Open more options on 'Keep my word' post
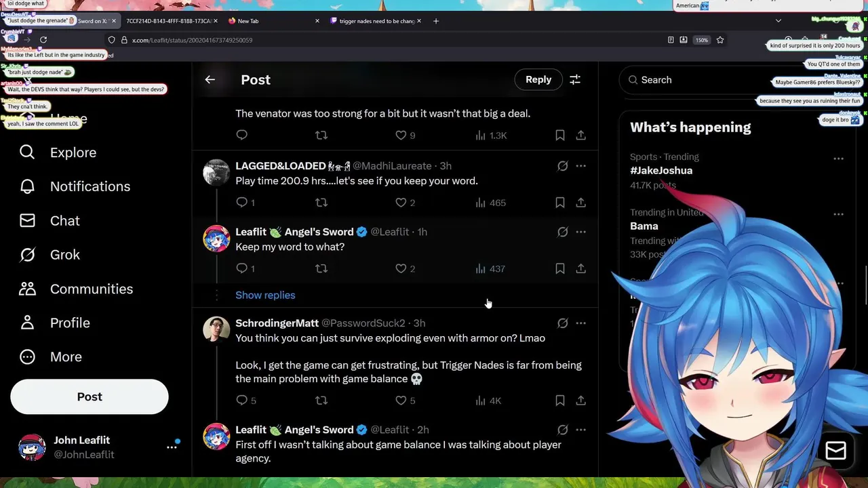868x488 pixels. coord(581,232)
